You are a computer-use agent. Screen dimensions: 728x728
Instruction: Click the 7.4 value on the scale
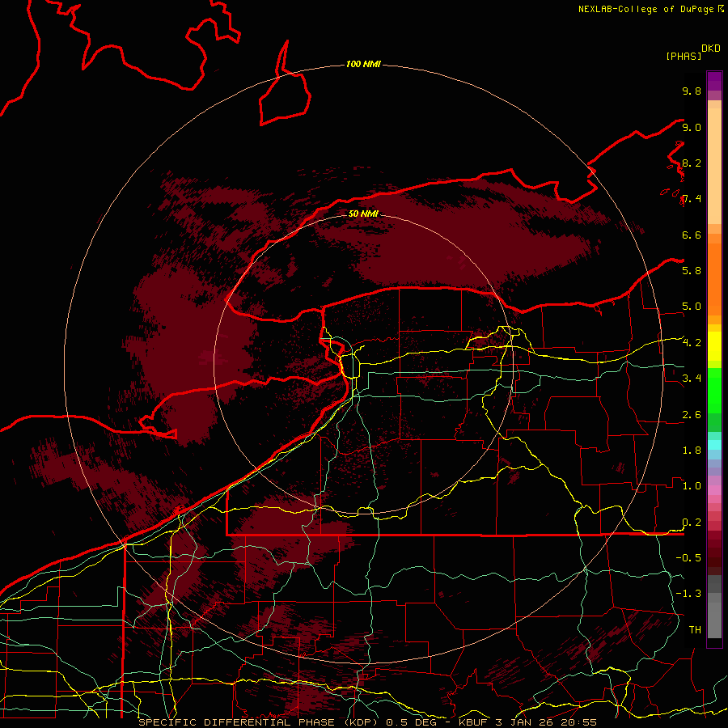pyautogui.click(x=692, y=199)
